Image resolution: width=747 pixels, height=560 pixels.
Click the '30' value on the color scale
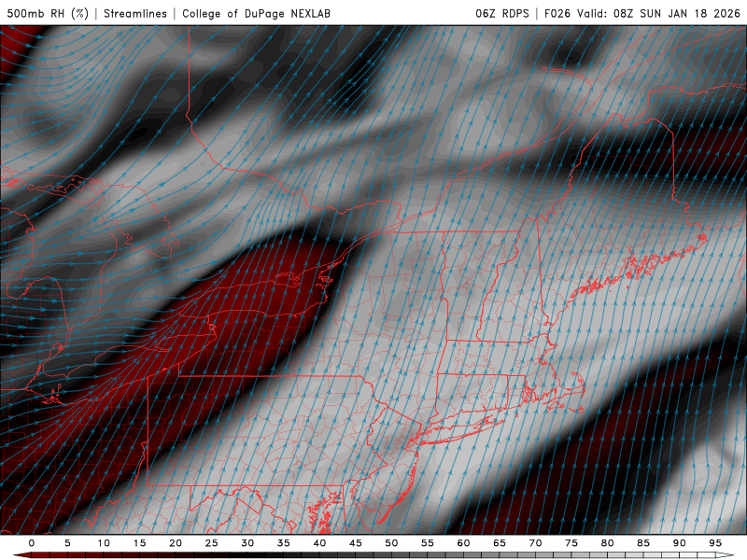(247, 543)
